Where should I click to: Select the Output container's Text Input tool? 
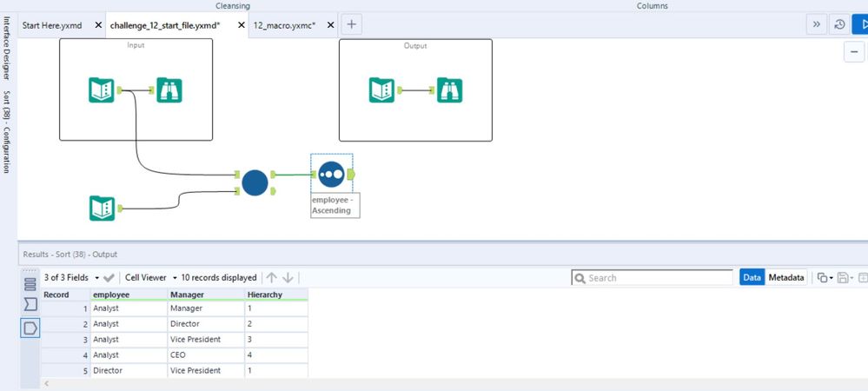pyautogui.click(x=381, y=90)
